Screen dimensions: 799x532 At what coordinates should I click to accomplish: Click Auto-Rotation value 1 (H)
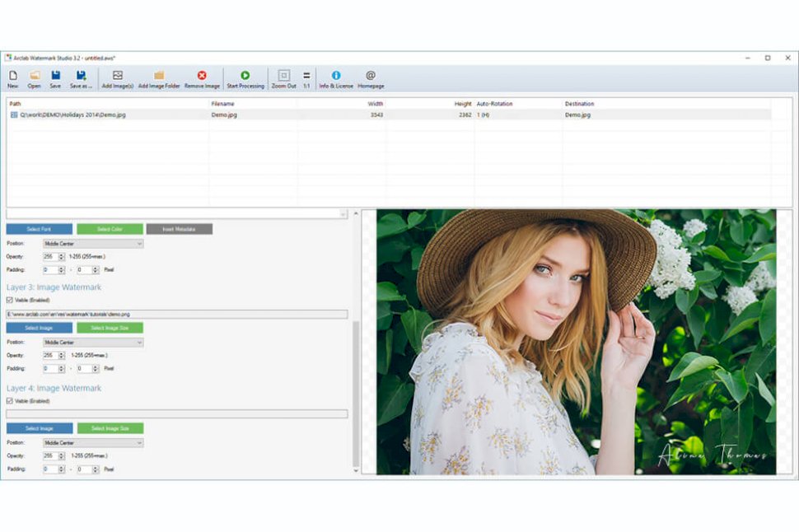pyautogui.click(x=483, y=115)
